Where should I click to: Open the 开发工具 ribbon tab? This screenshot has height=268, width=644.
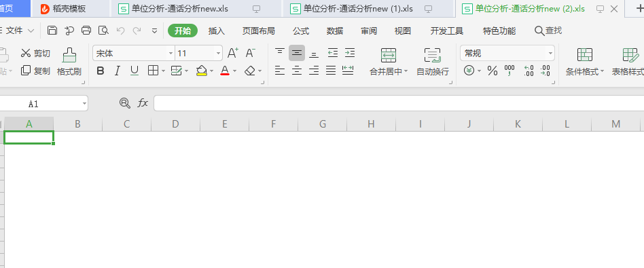point(447,31)
